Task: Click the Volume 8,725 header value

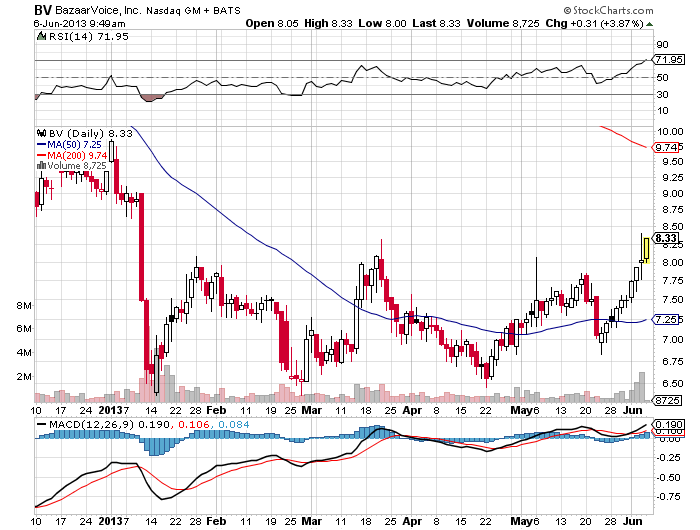Action: click(x=503, y=23)
